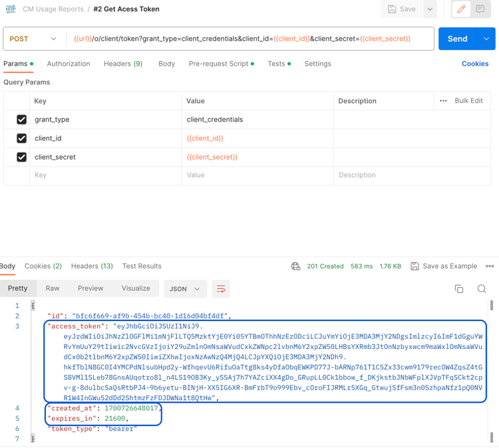Viewport: 499px width, 448px height.
Task: Click the id value bfc6f669-af9b-454b-bc40-1d16d04bf4df
Action: point(150,316)
